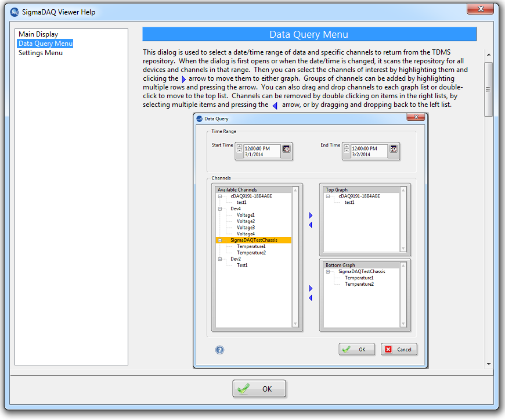The height and width of the screenshot is (420, 505).
Task: Click the Data Query Menu title banner
Action: point(309,34)
